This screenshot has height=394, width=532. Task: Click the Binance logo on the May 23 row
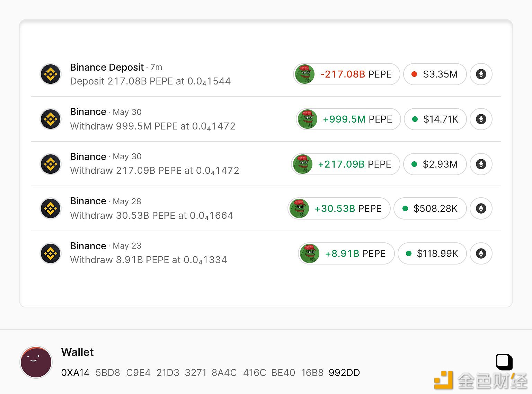51,253
